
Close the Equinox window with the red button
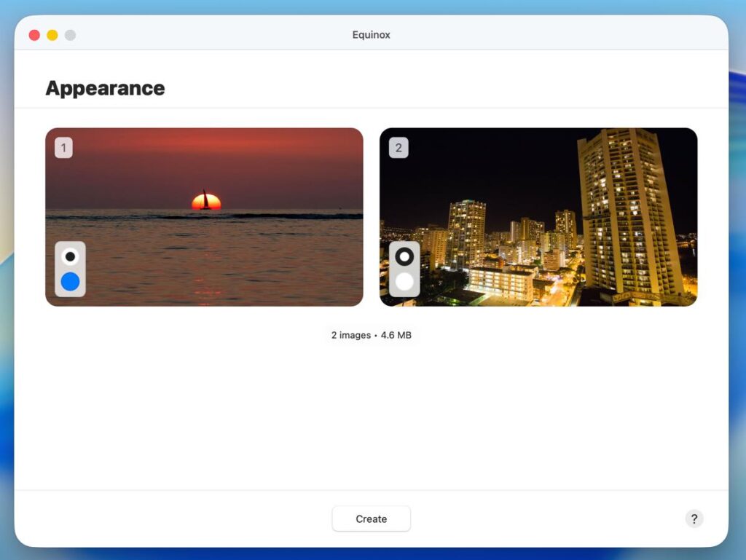pyautogui.click(x=34, y=35)
